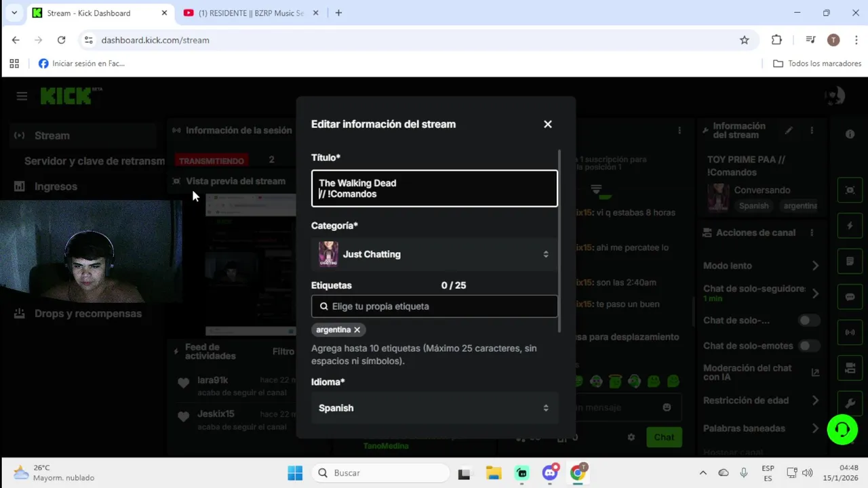
Task: Open the Chrome profile T avatar
Action: [833, 40]
